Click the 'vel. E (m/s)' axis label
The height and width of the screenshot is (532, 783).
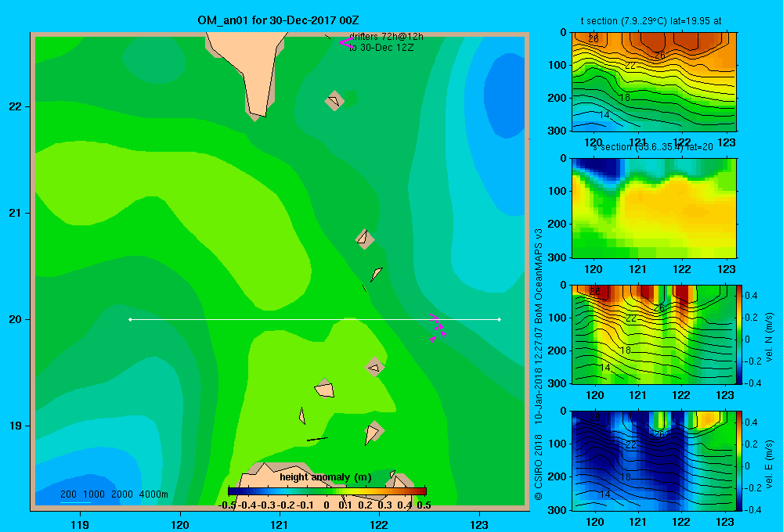(770, 464)
